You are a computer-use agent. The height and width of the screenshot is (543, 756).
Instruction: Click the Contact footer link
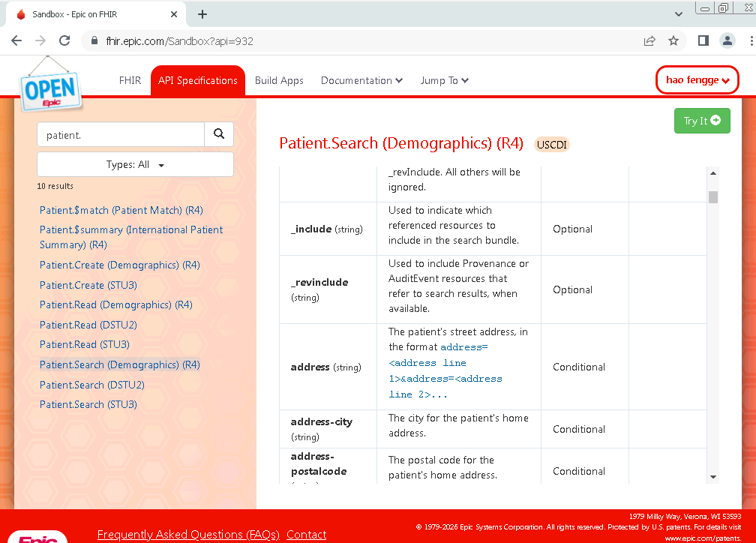[x=306, y=534]
